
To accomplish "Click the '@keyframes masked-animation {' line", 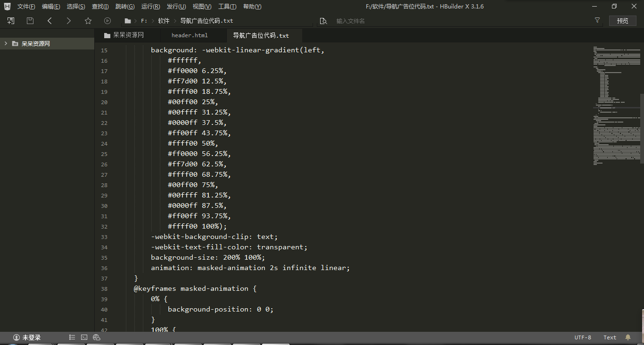I will tap(195, 288).
